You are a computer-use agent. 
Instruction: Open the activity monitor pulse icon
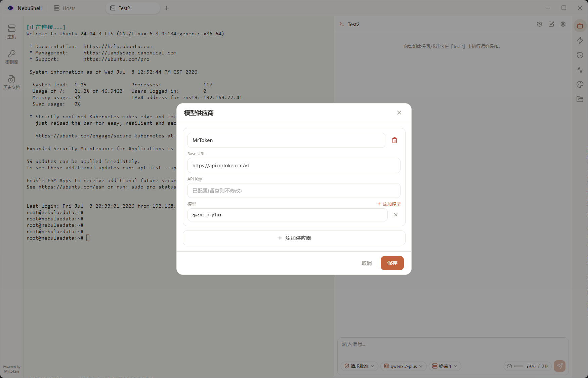[x=580, y=70]
